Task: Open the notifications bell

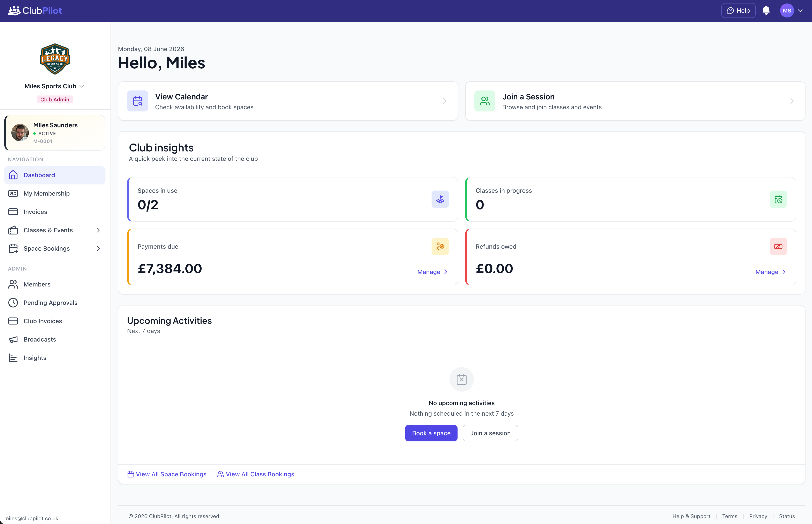Action: click(x=766, y=10)
